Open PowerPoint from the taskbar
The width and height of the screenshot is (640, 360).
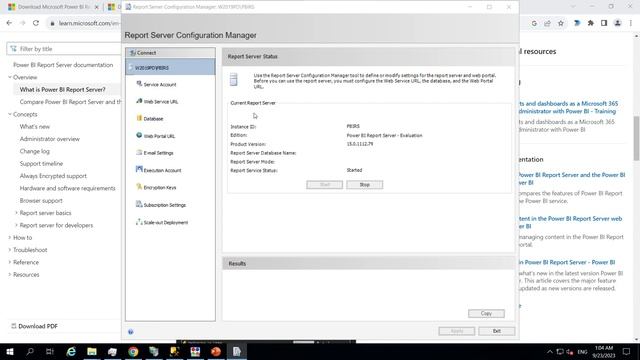[216, 351]
